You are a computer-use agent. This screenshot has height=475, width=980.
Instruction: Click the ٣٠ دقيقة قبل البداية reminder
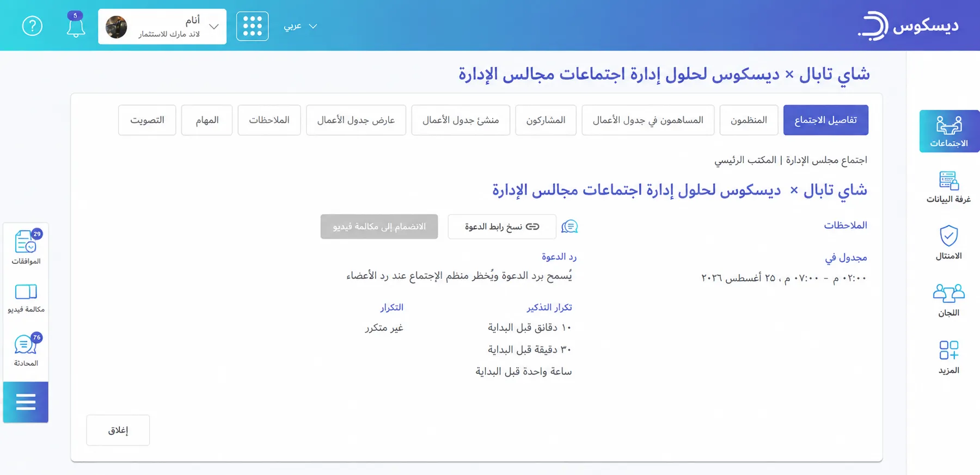[x=530, y=349]
